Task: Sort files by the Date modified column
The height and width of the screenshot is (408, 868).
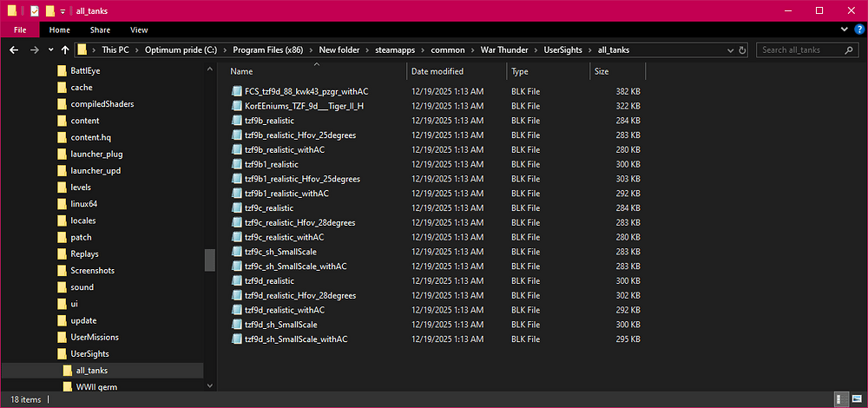Action: (437, 71)
